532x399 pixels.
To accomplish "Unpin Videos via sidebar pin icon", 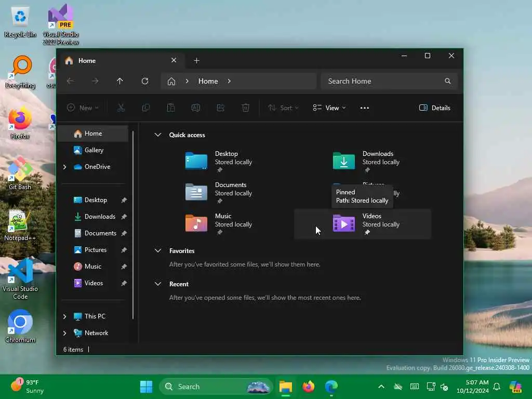I will (x=124, y=283).
